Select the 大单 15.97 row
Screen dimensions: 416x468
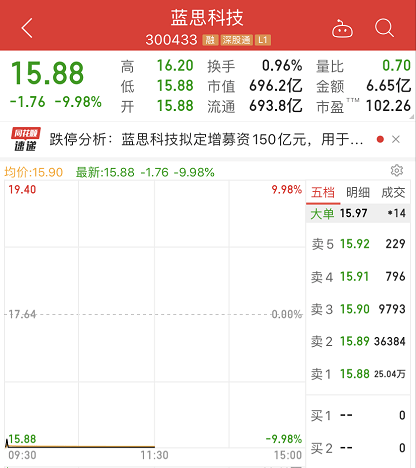click(x=358, y=213)
